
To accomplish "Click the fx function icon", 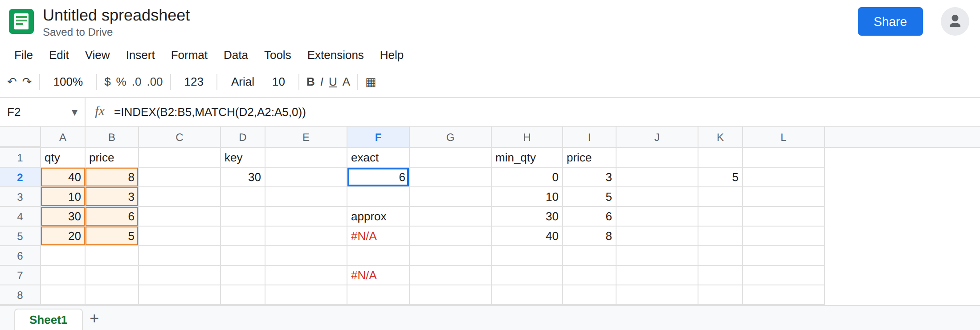I will pos(100,111).
